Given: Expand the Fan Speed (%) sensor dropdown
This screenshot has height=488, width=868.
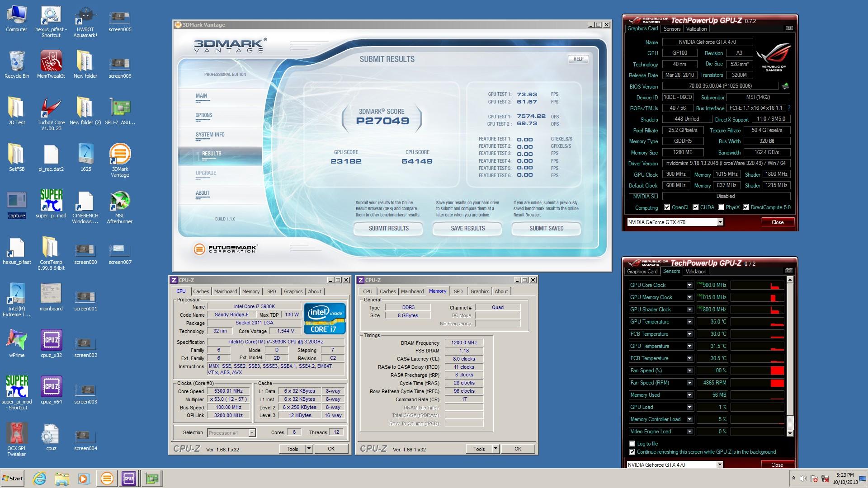Looking at the screenshot, I should click(x=689, y=371).
